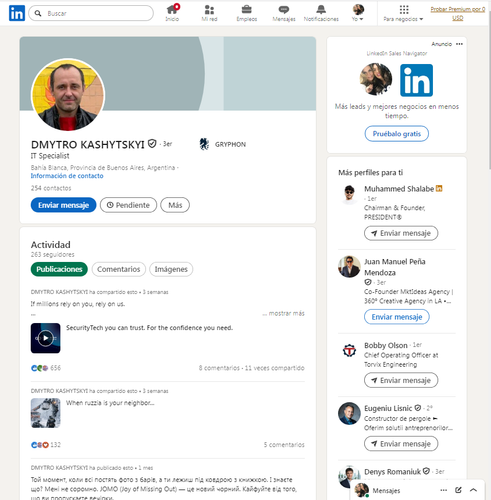This screenshot has width=491, height=500.
Task: Go to LinkedIn home via logo
Action: 17,13
